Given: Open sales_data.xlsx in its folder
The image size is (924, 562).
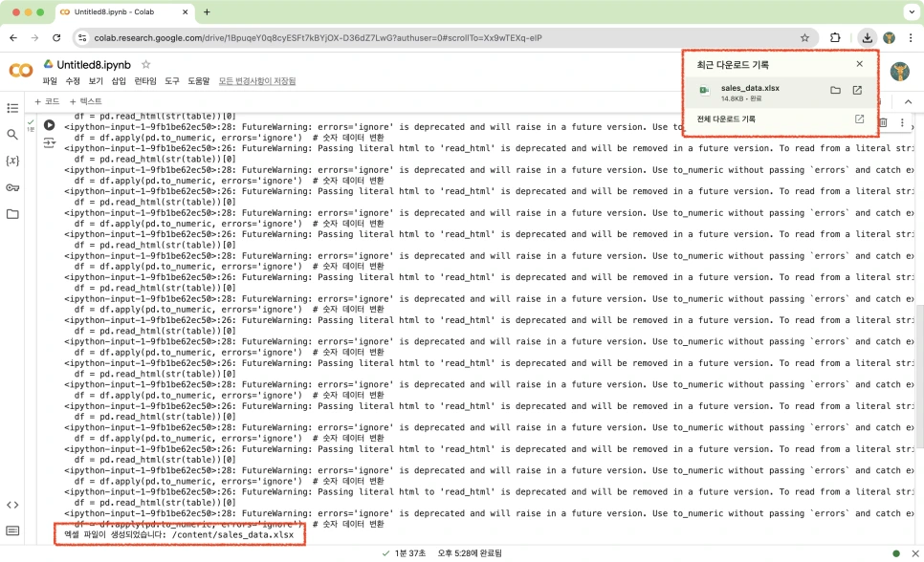Looking at the screenshot, I should tap(835, 90).
